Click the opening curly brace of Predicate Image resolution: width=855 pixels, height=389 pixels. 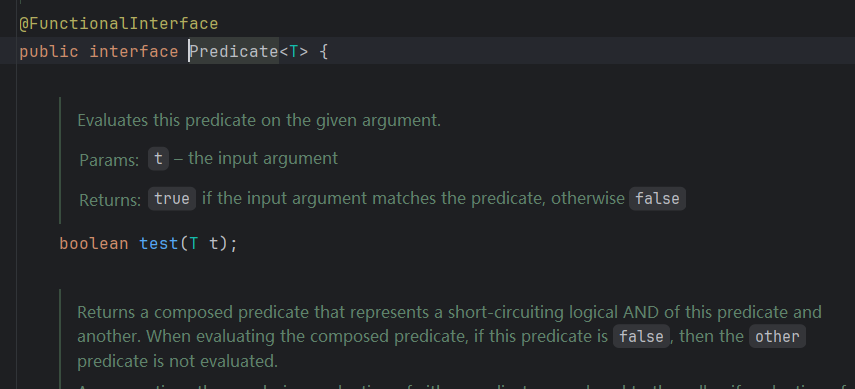(x=323, y=52)
